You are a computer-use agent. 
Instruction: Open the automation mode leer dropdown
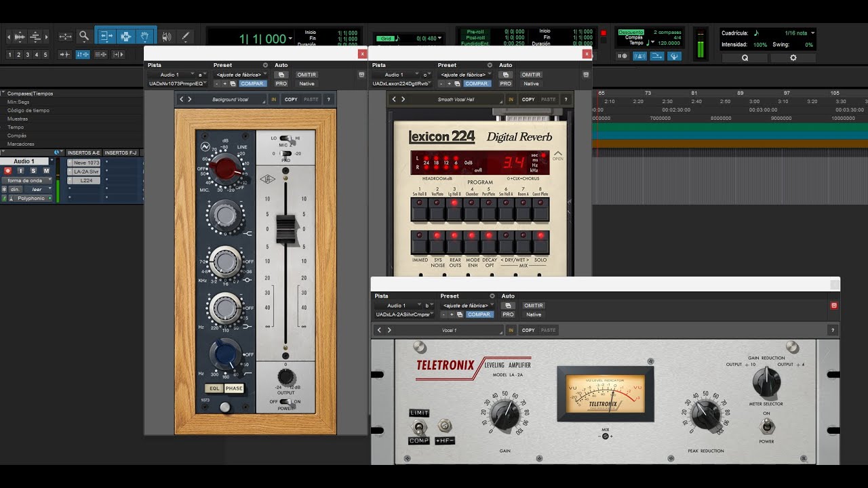click(x=39, y=189)
